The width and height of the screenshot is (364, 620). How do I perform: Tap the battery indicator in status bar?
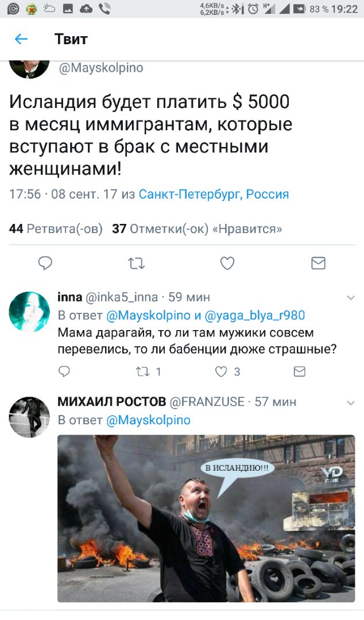click(301, 9)
